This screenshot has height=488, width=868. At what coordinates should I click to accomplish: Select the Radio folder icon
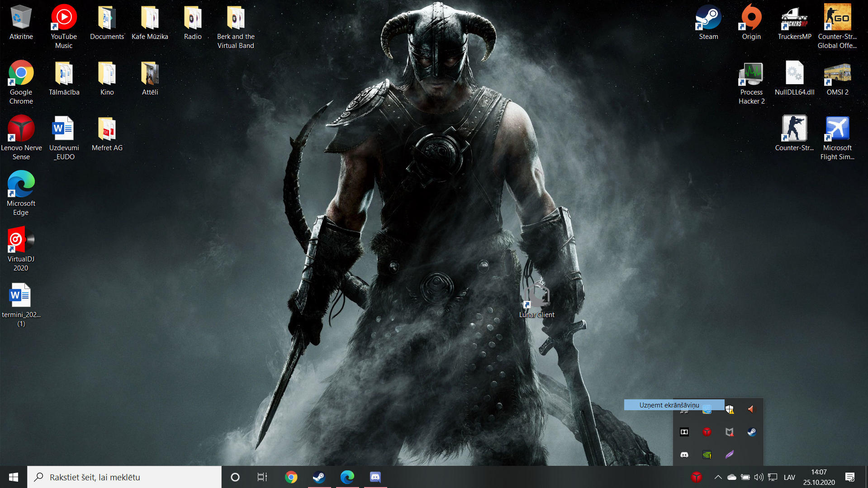click(193, 23)
